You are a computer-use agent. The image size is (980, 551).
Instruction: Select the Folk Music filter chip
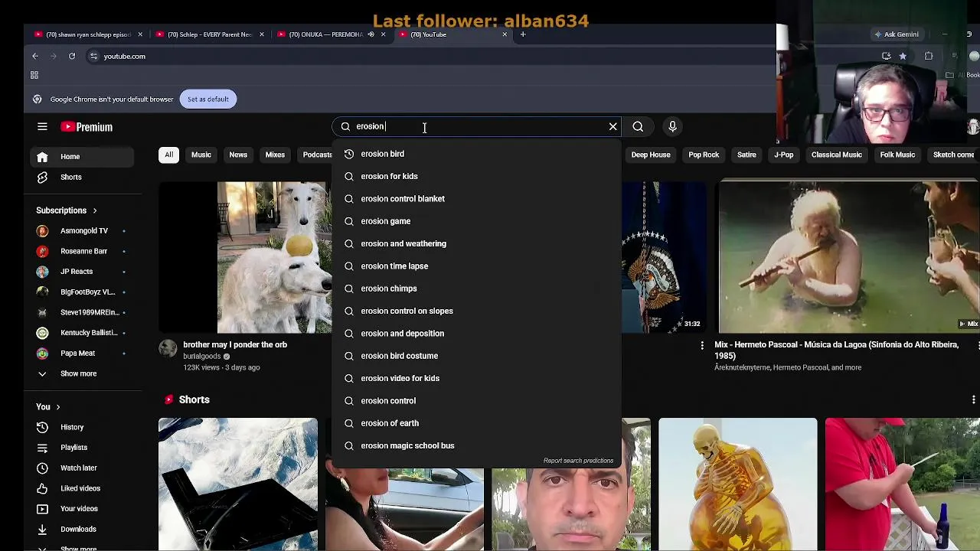[897, 155]
